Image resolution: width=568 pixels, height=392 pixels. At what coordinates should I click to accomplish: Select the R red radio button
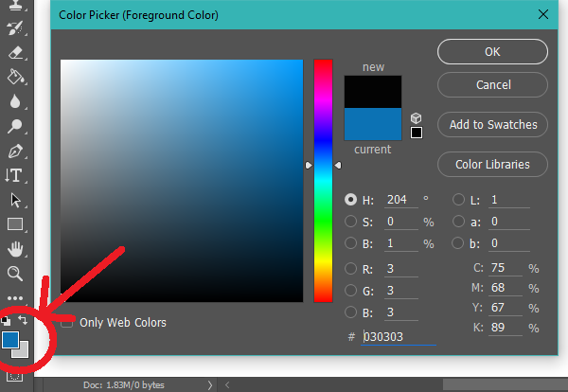pos(350,269)
